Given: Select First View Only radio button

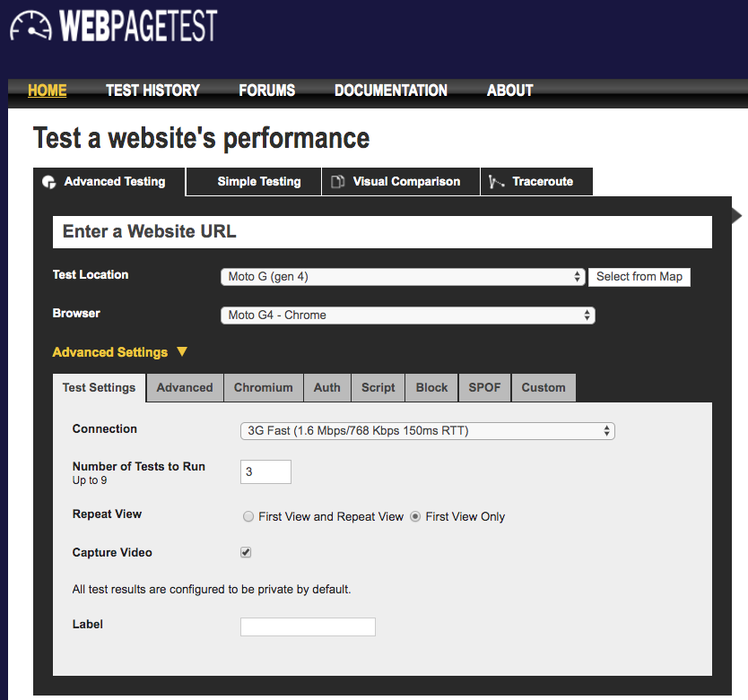Looking at the screenshot, I should pos(415,516).
